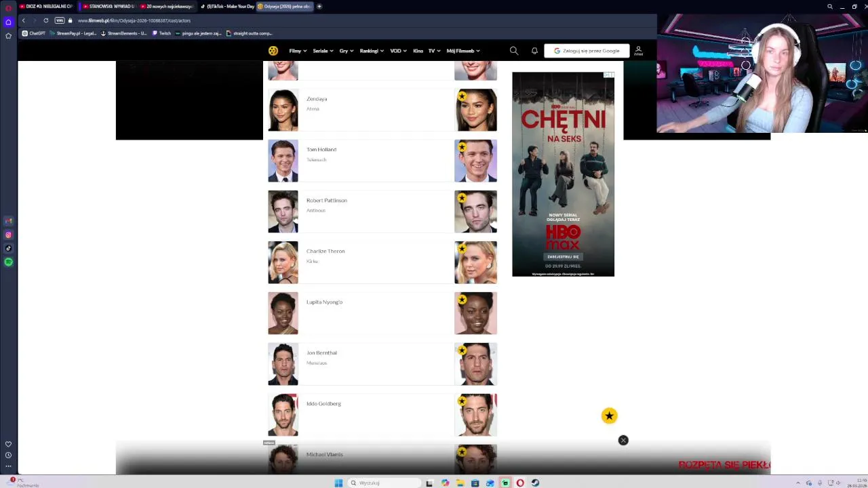Image resolution: width=868 pixels, height=488 pixels.
Task: Click the star badge on Lupita Nyong'o's photo
Action: (462, 300)
